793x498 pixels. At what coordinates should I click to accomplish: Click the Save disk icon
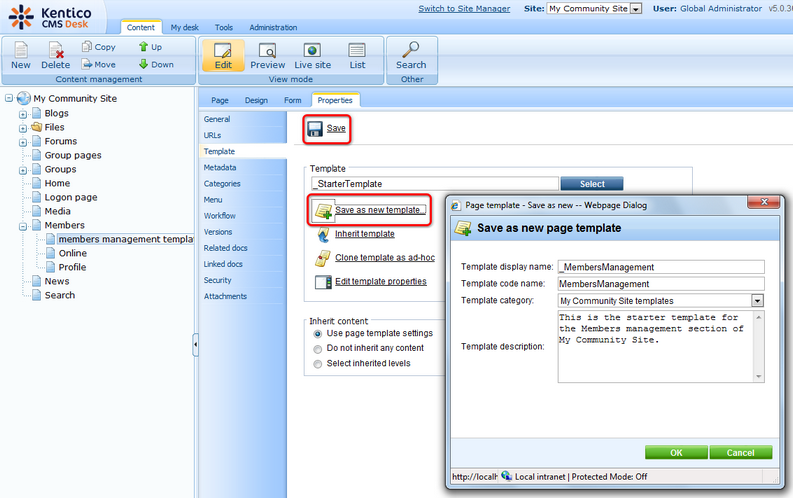tap(315, 129)
